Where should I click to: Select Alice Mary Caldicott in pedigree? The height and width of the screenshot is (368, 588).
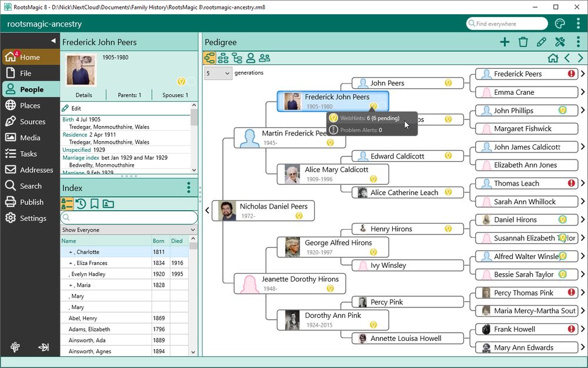333,174
